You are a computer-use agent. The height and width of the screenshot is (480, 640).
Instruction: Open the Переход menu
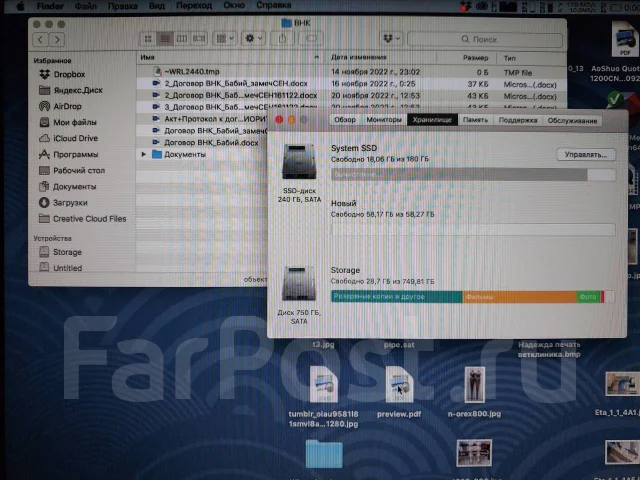[194, 6]
